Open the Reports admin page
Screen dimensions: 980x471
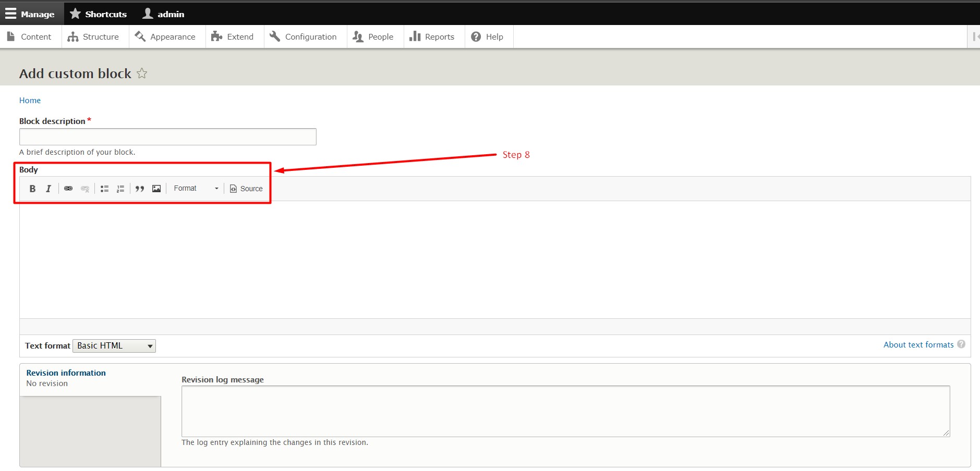pyautogui.click(x=432, y=36)
